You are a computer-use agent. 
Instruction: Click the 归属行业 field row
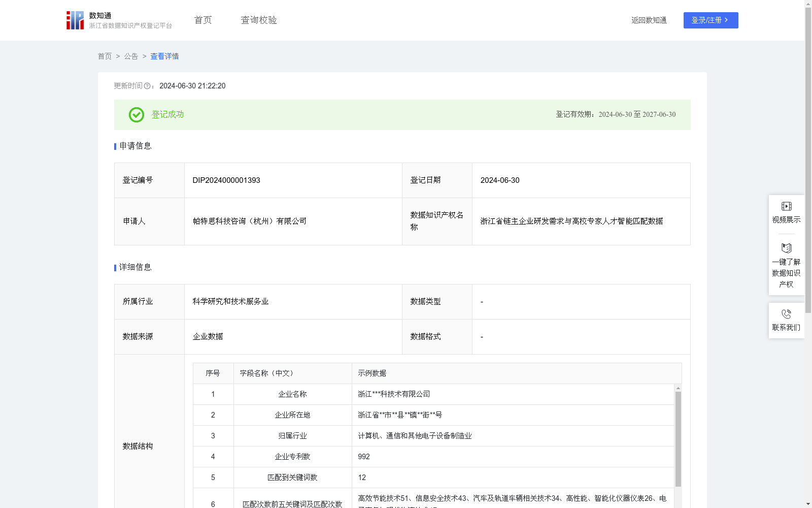pos(433,436)
